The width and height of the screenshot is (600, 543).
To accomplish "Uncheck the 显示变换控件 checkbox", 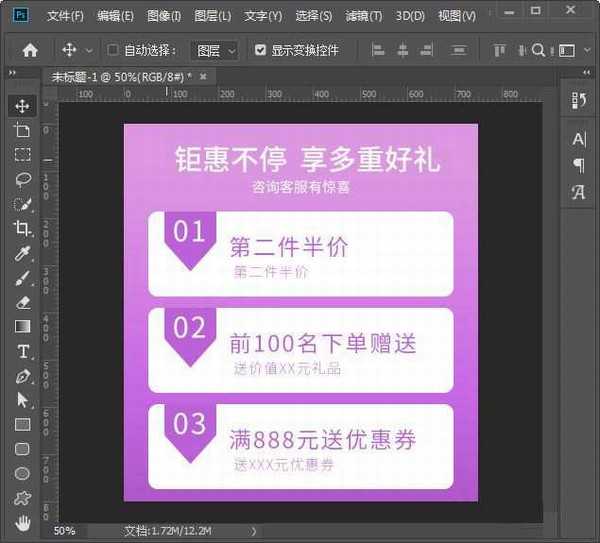I will click(261, 50).
